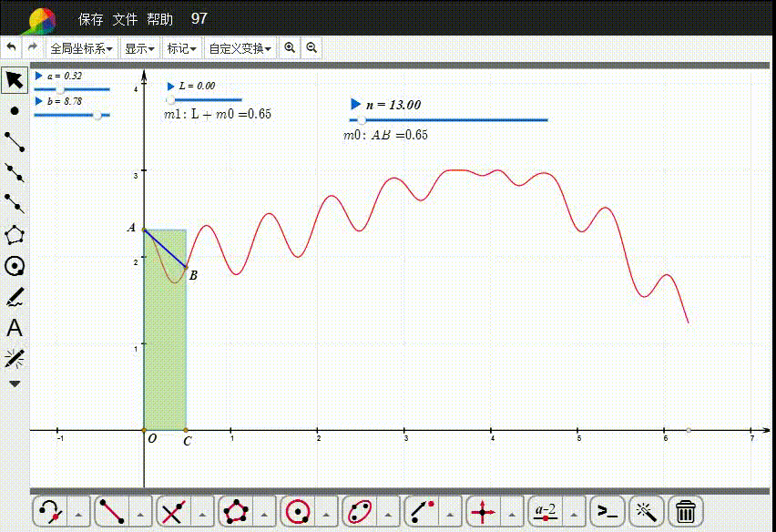This screenshot has height=532, width=776.
Task: Click the slider handle for b = 8.78
Action: click(x=97, y=116)
